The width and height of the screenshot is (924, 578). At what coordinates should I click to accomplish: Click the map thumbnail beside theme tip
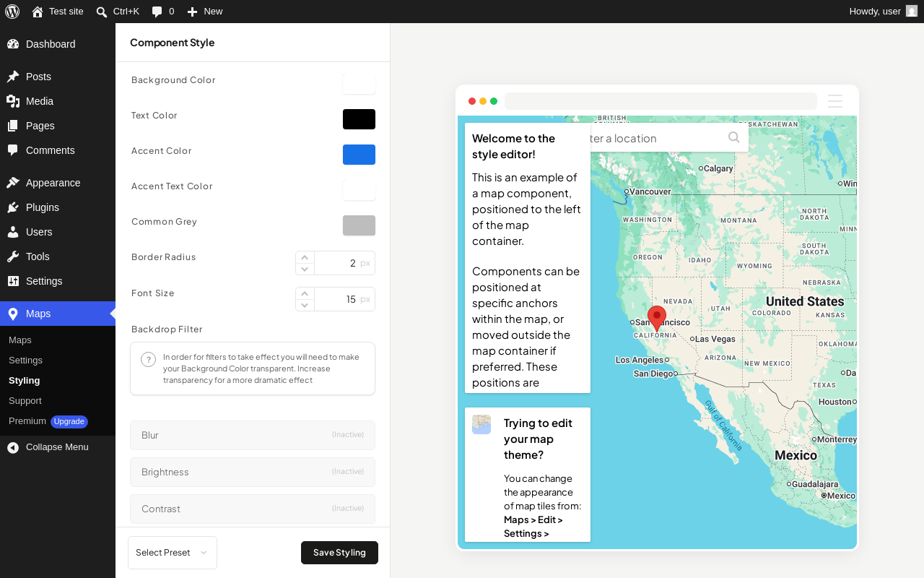pos(481,424)
